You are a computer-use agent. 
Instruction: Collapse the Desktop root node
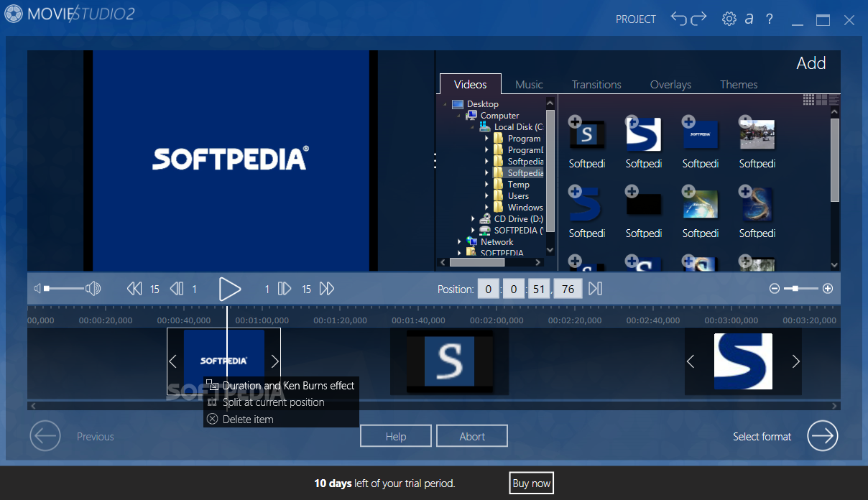point(445,104)
